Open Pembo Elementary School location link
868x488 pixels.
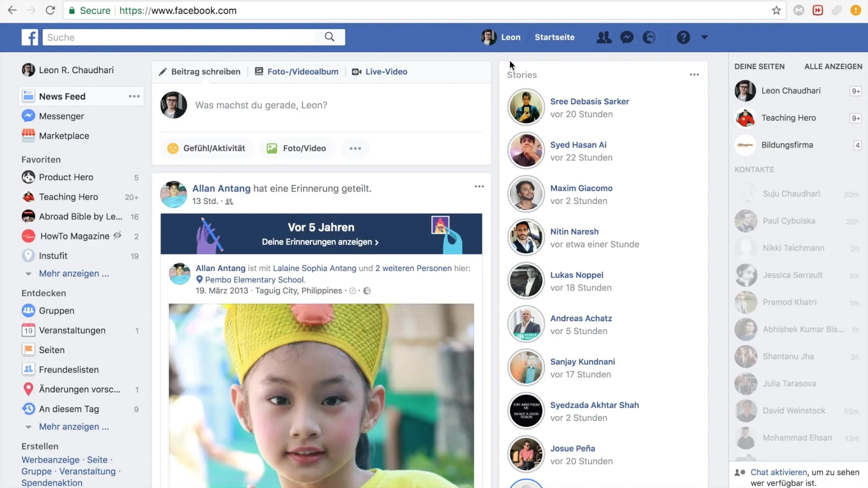point(255,280)
